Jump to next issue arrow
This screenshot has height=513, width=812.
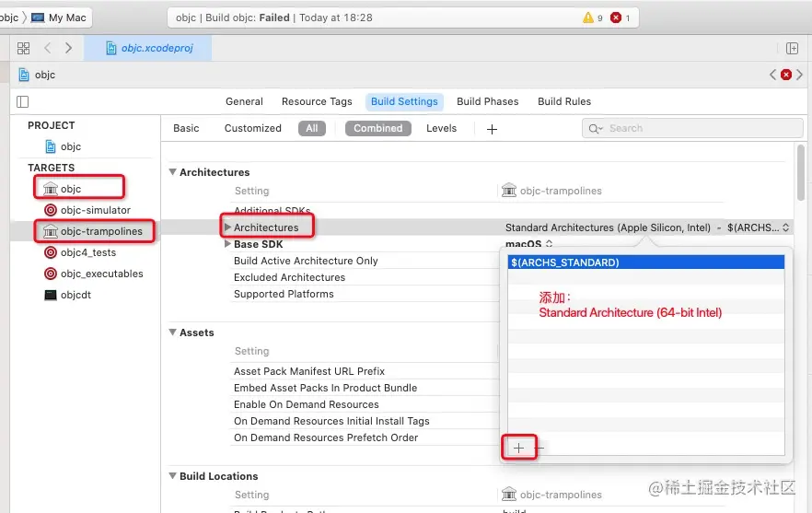tap(799, 75)
